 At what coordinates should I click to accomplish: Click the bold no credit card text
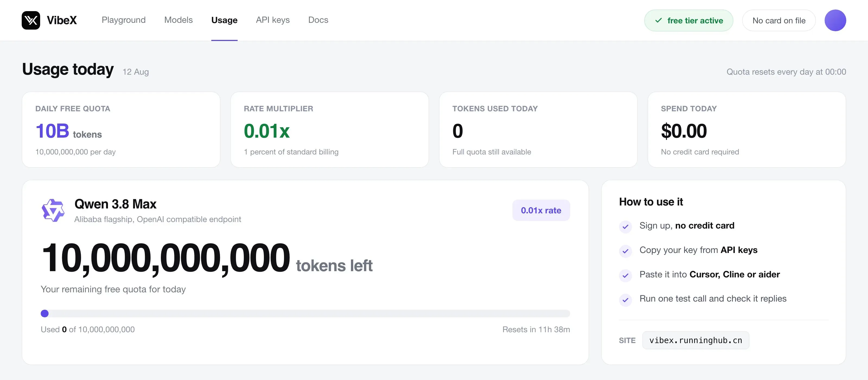point(705,226)
